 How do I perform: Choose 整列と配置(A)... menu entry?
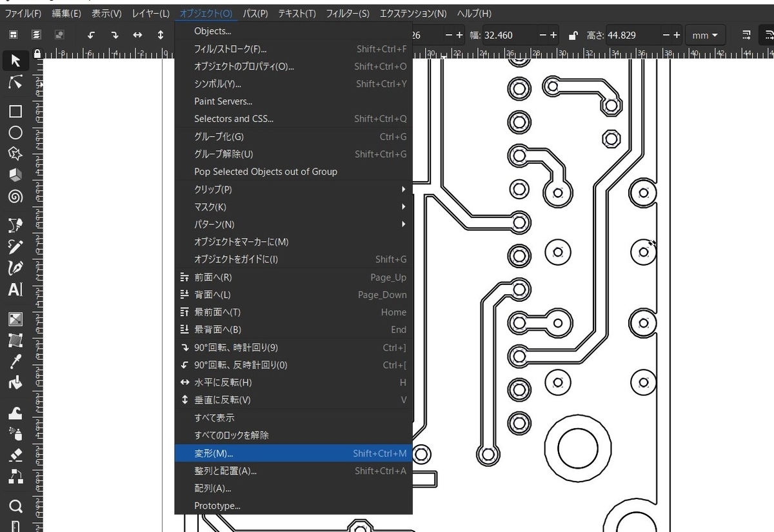293,471
